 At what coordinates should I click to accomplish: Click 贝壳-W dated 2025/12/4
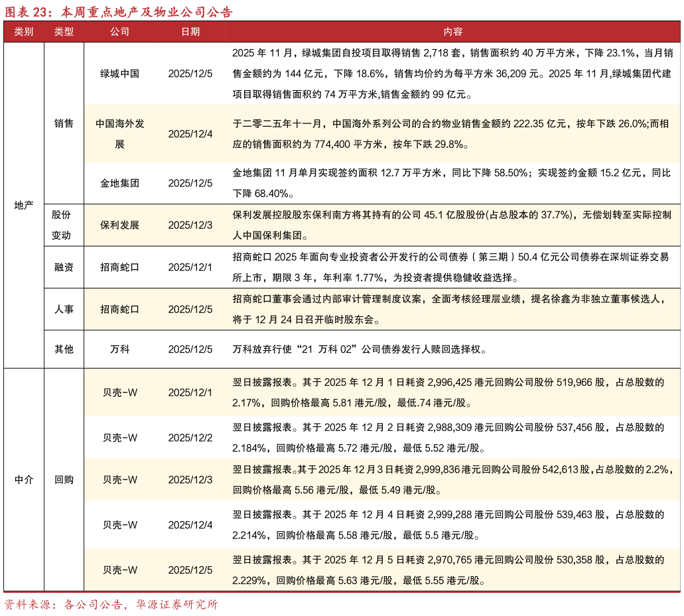coord(119,525)
